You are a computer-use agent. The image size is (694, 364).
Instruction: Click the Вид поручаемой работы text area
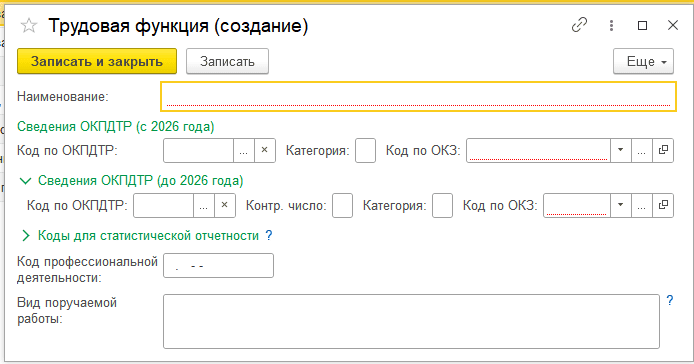411,321
